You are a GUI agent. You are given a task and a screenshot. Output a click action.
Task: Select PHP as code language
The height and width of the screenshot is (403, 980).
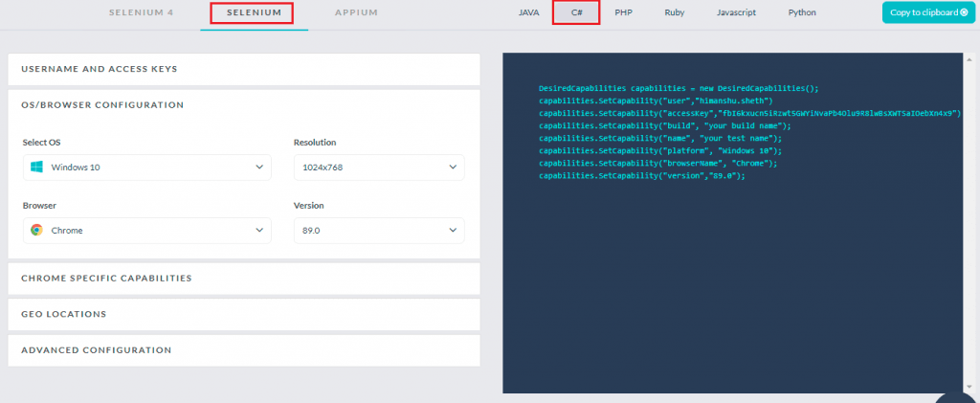pos(623,13)
